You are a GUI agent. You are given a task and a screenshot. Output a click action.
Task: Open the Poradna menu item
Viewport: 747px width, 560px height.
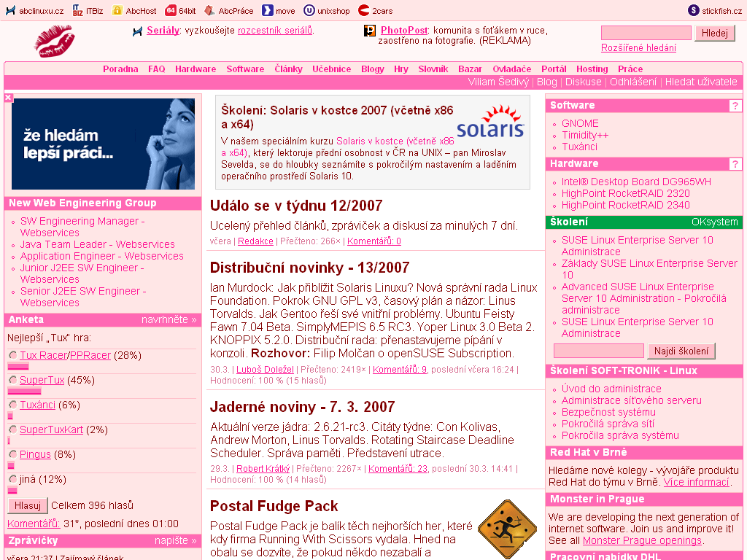pos(120,69)
